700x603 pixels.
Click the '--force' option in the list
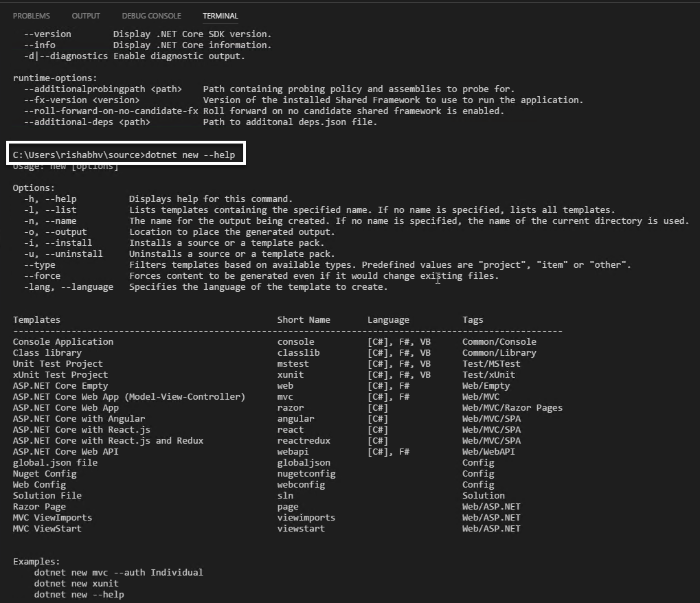pos(42,276)
